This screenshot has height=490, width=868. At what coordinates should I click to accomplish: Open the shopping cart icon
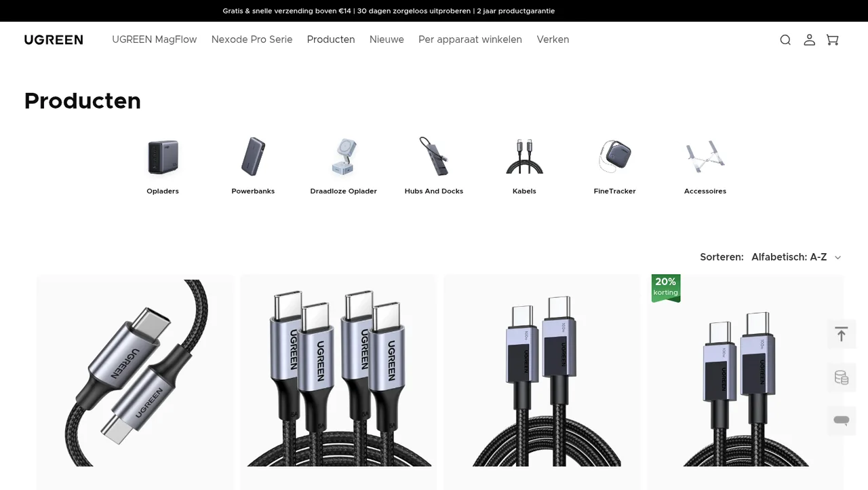tap(832, 40)
